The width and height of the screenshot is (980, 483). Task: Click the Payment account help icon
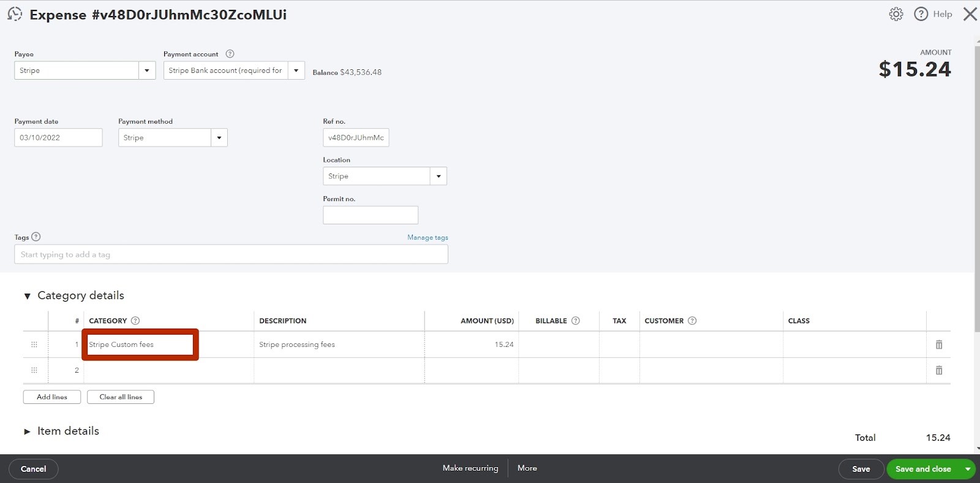click(230, 54)
